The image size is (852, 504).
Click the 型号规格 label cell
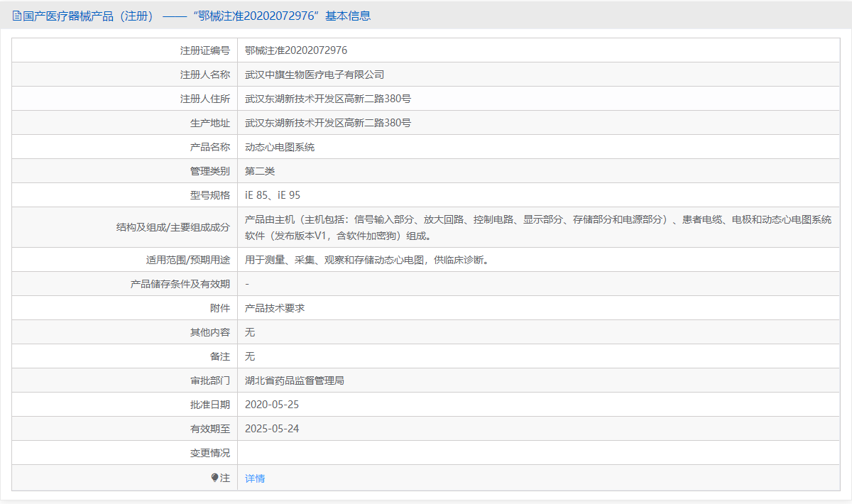[124, 195]
